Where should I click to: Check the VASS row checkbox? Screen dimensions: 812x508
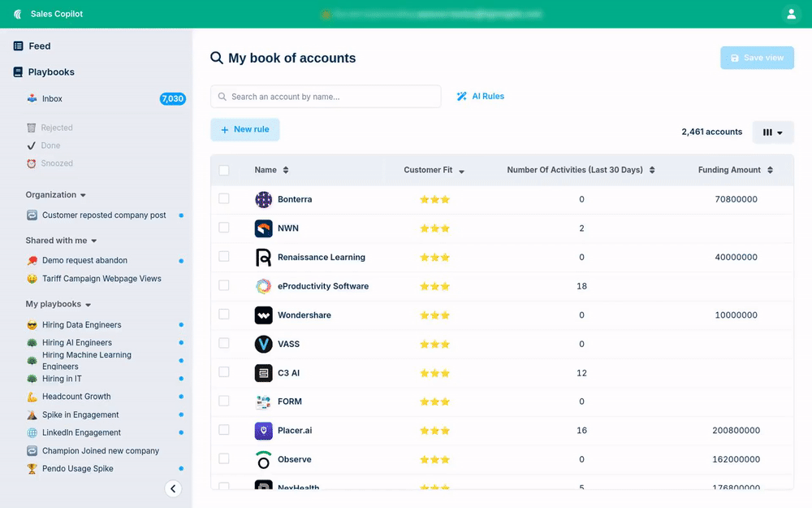[x=224, y=343]
